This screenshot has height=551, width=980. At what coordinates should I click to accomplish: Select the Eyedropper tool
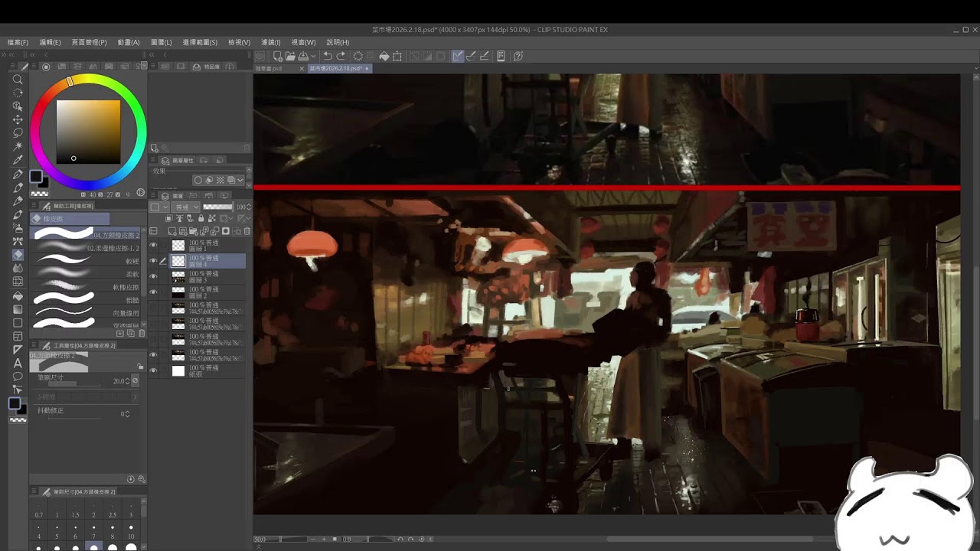pyautogui.click(x=18, y=160)
